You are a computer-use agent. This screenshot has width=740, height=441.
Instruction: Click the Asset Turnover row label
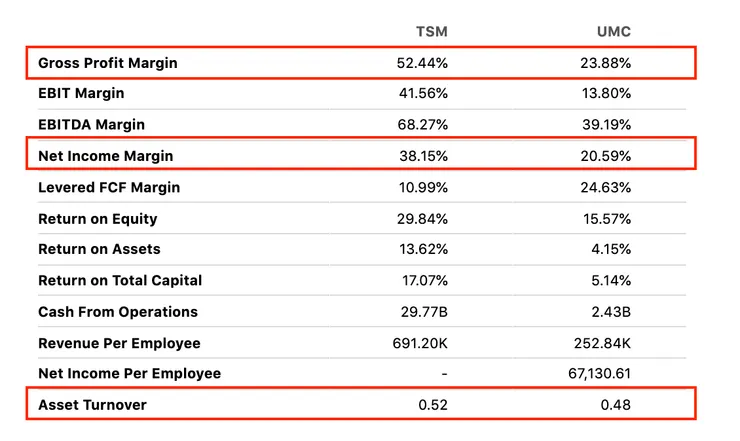point(92,405)
